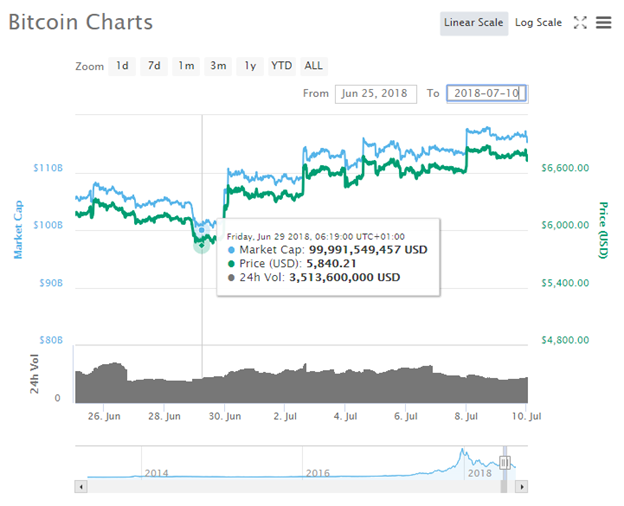
Task: Show ALL price history
Action: [313, 66]
